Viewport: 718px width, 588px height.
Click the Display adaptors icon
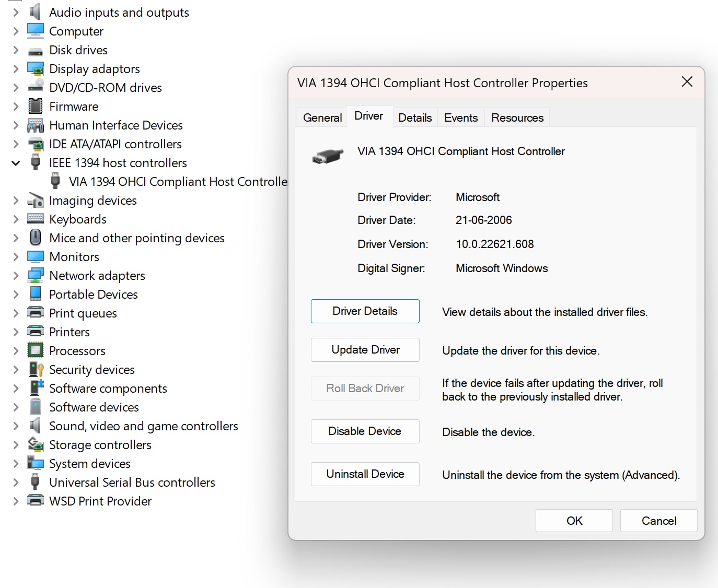(35, 69)
